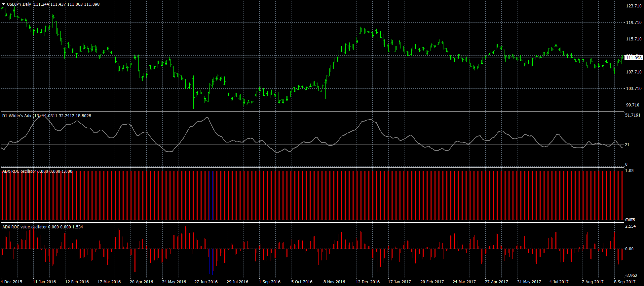
Task: Click the 4 Dec 2015 date label
Action: (11, 282)
